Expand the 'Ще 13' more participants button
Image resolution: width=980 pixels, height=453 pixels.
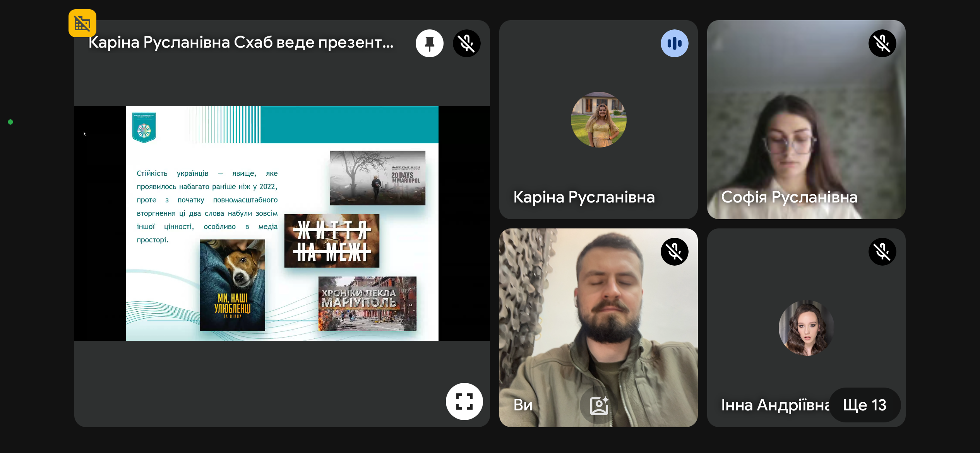click(864, 405)
